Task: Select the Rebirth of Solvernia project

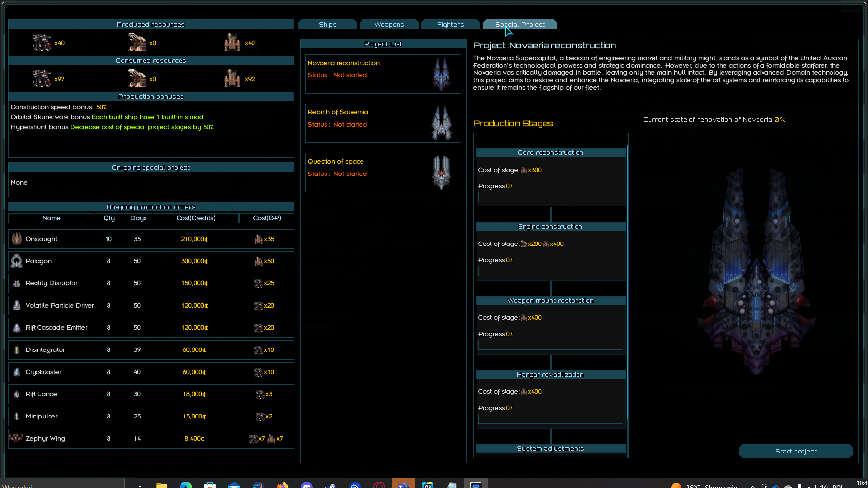Action: pyautogui.click(x=383, y=123)
